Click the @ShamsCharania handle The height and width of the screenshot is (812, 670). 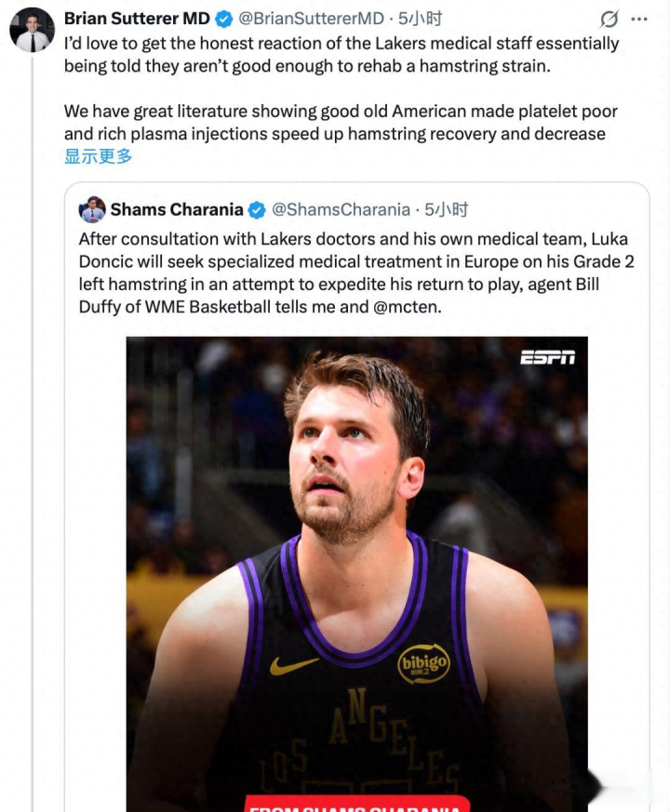(340, 209)
